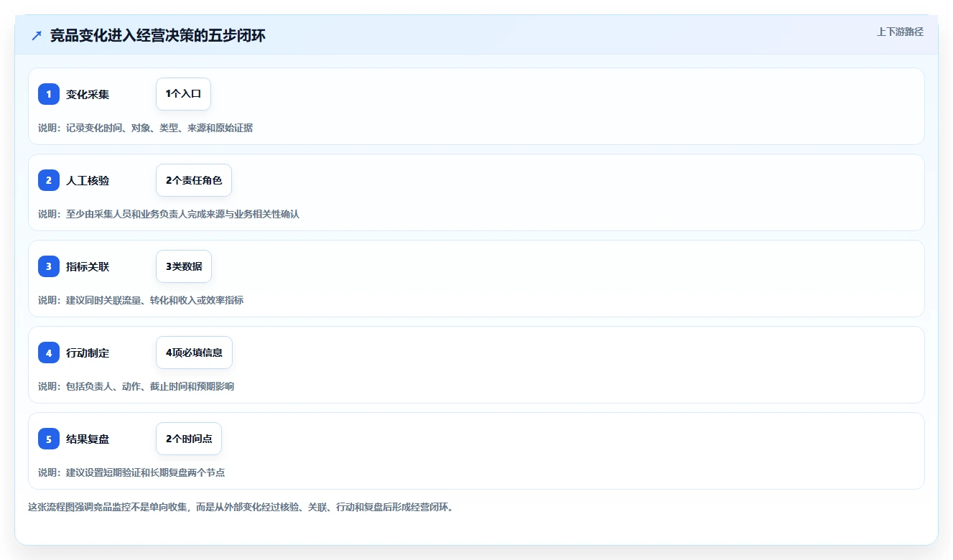Click the 行动制定 step name
953x560 pixels.
(x=88, y=353)
